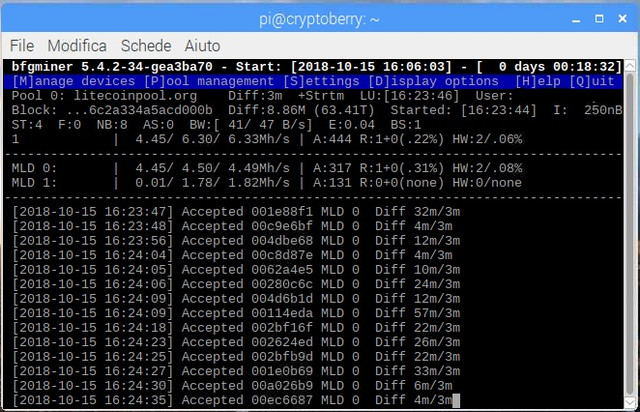This screenshot has height=412, width=640.
Task: Click log line with share 002624ed
Action: 236,342
